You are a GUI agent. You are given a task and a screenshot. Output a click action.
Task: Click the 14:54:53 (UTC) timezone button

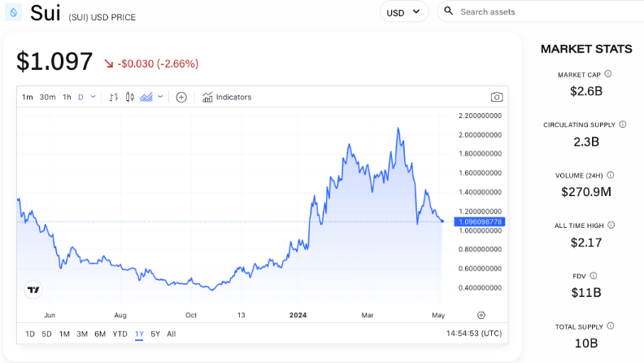[x=474, y=334]
